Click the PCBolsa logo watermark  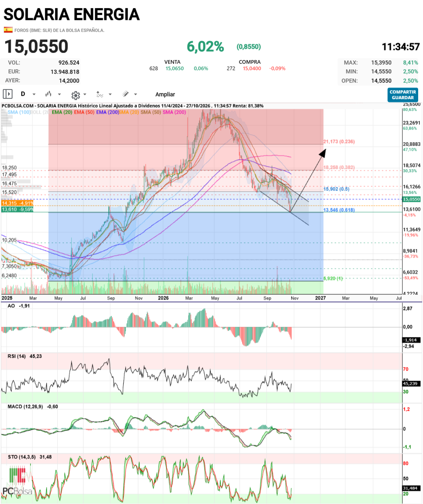click(17, 481)
